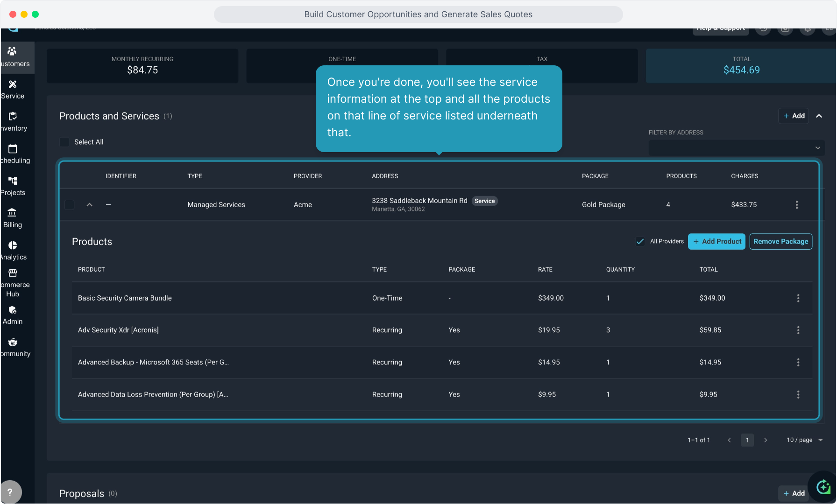Collapse the Managed Services row
This screenshot has width=837, height=504.
(90, 205)
